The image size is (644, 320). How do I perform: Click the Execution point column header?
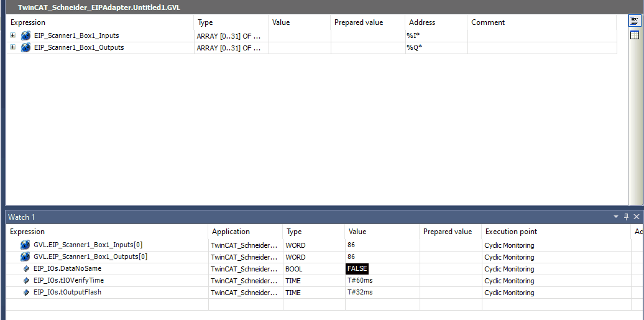[556, 232]
